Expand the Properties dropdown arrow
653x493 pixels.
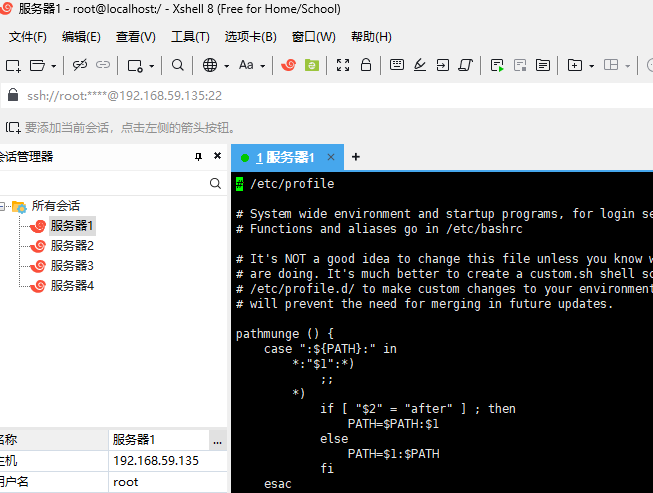pyautogui.click(x=152, y=66)
